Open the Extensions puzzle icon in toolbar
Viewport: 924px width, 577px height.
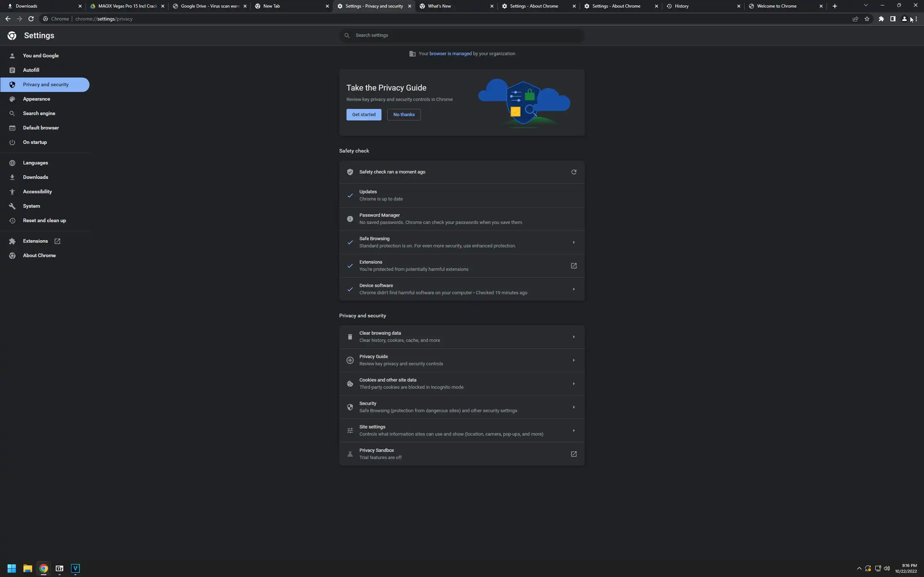click(881, 19)
